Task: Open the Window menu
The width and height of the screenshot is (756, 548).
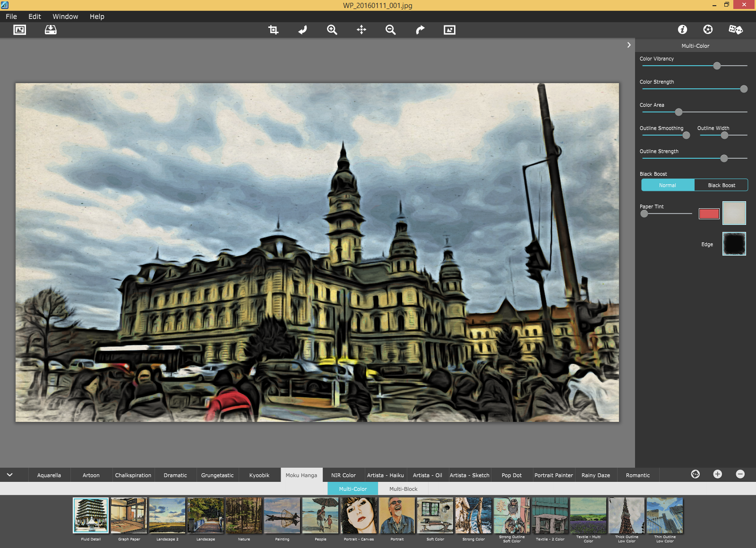Action: click(x=65, y=17)
